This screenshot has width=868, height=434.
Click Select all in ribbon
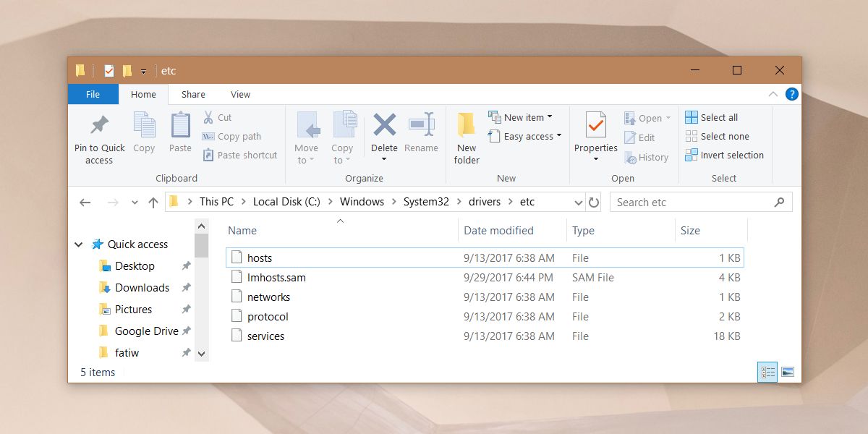pos(712,117)
